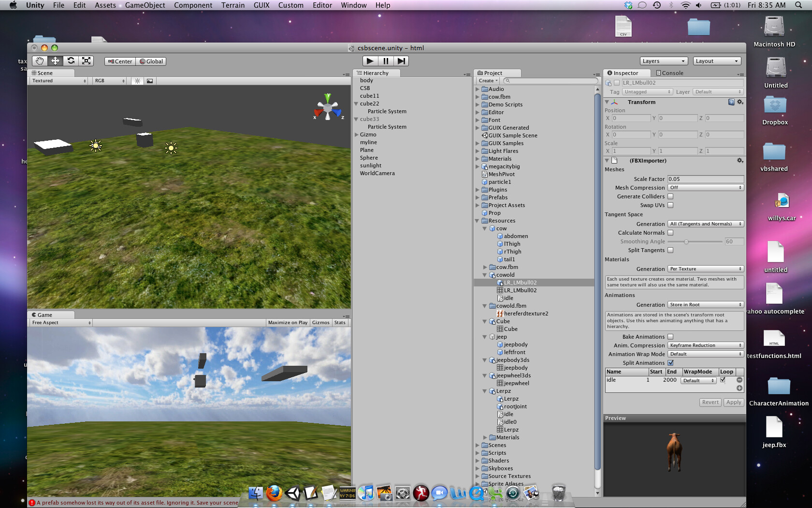This screenshot has height=508, width=812.
Task: Enable Generate Colliders in the FBXImporter
Action: [671, 196]
